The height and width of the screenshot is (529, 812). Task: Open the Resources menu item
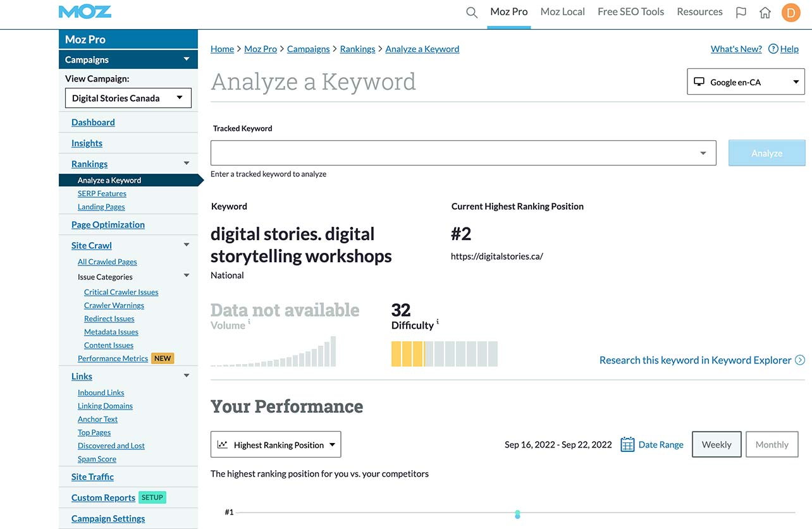[x=699, y=11]
